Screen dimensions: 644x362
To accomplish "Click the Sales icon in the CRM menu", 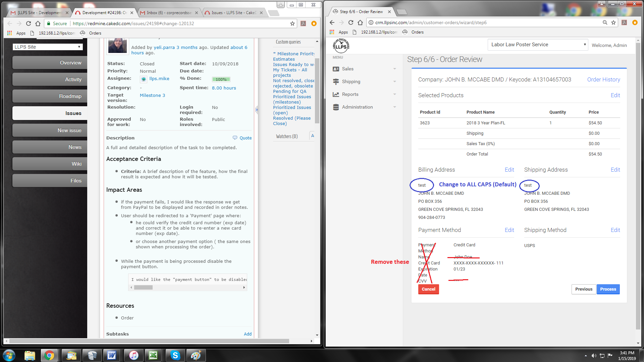I will click(x=336, y=69).
